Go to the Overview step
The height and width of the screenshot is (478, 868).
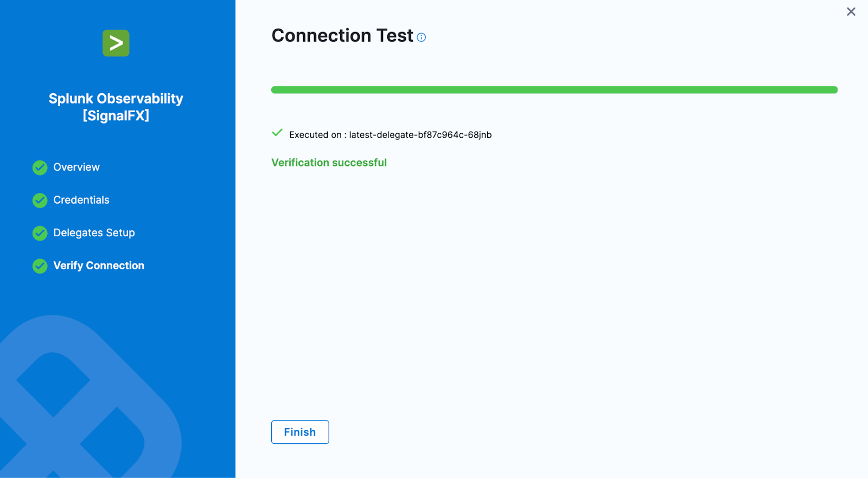pos(76,167)
